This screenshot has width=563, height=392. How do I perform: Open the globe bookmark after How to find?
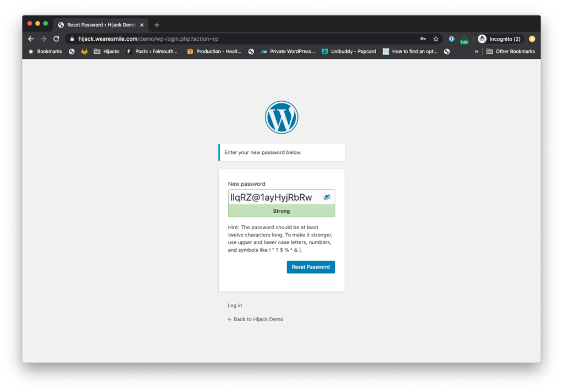[447, 51]
